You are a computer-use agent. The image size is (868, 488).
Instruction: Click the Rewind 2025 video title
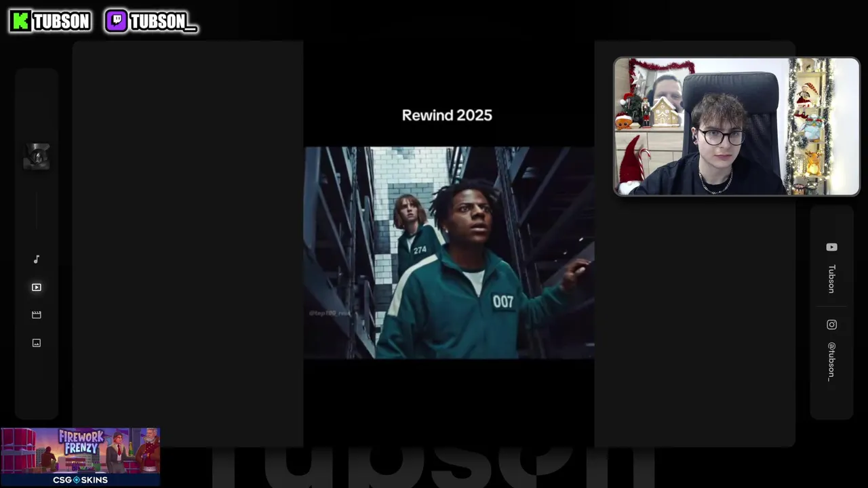(x=447, y=115)
